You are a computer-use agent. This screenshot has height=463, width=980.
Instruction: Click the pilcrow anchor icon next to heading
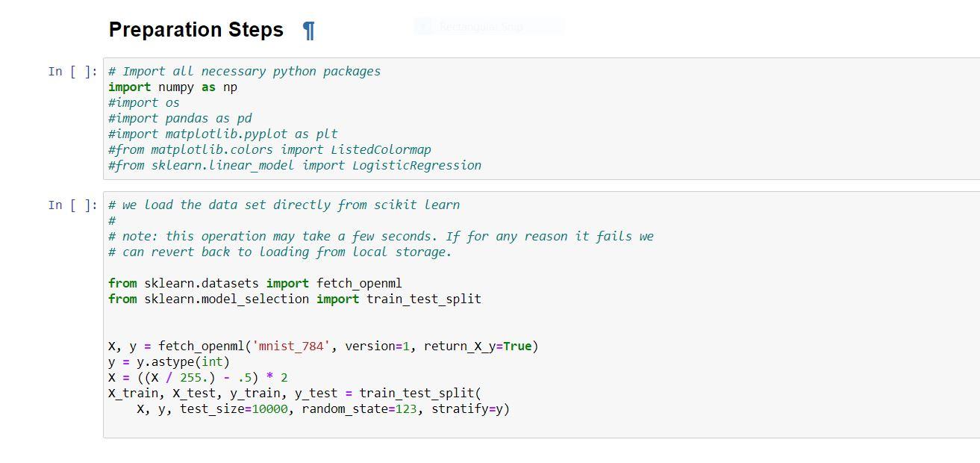click(x=308, y=30)
